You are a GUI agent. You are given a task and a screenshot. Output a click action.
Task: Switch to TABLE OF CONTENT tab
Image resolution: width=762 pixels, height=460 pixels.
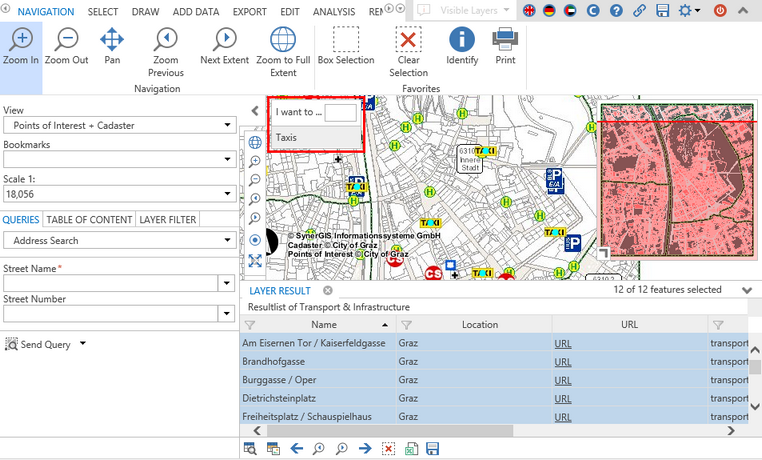[x=89, y=220]
